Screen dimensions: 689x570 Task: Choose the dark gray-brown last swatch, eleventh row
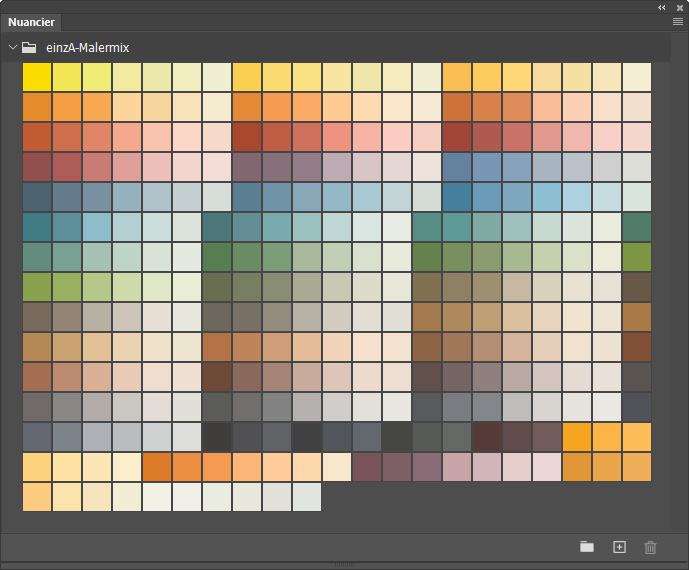[637, 377]
